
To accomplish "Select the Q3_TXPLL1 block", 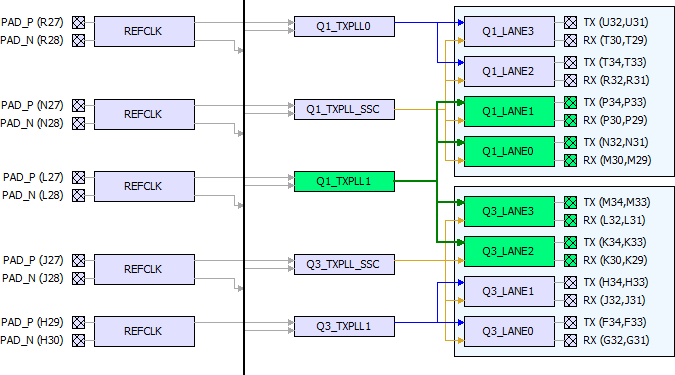I will (x=344, y=327).
